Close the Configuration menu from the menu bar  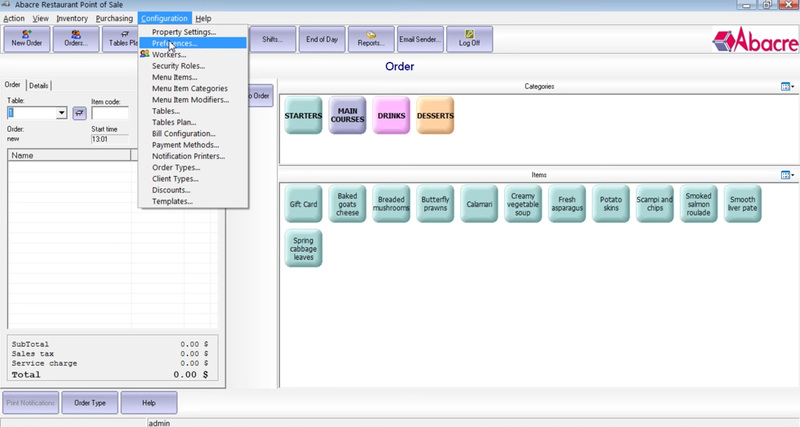click(x=164, y=18)
